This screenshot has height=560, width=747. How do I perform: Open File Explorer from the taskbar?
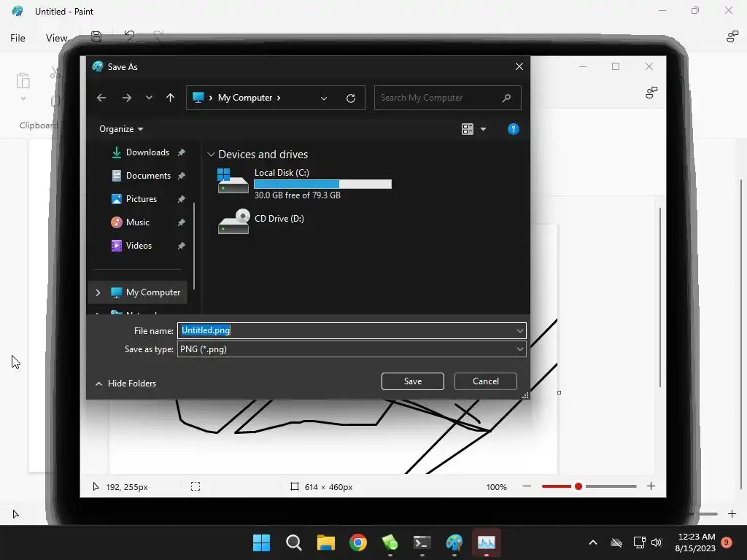[326, 542]
